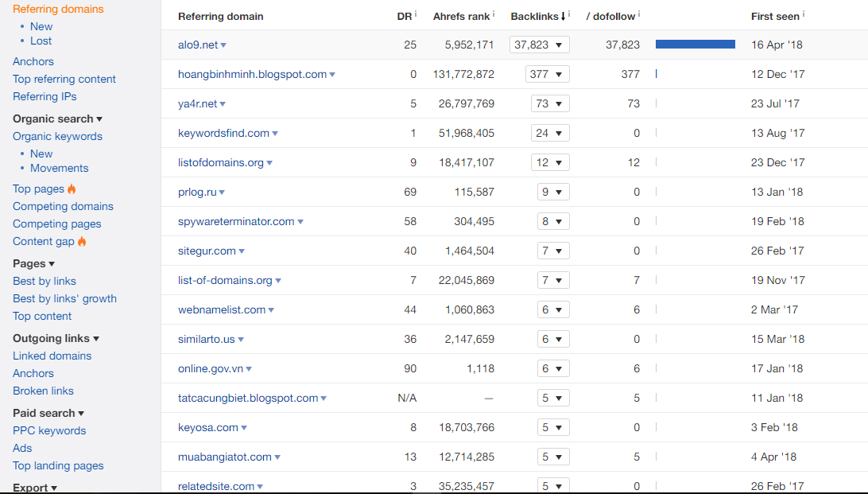The width and height of the screenshot is (868, 494).
Task: Open Top landing pages report
Action: click(x=58, y=465)
